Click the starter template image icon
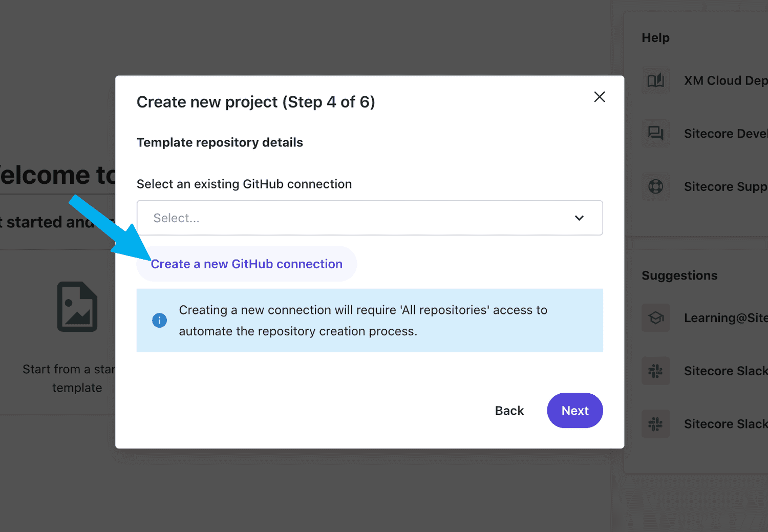This screenshot has width=768, height=532. [x=77, y=307]
